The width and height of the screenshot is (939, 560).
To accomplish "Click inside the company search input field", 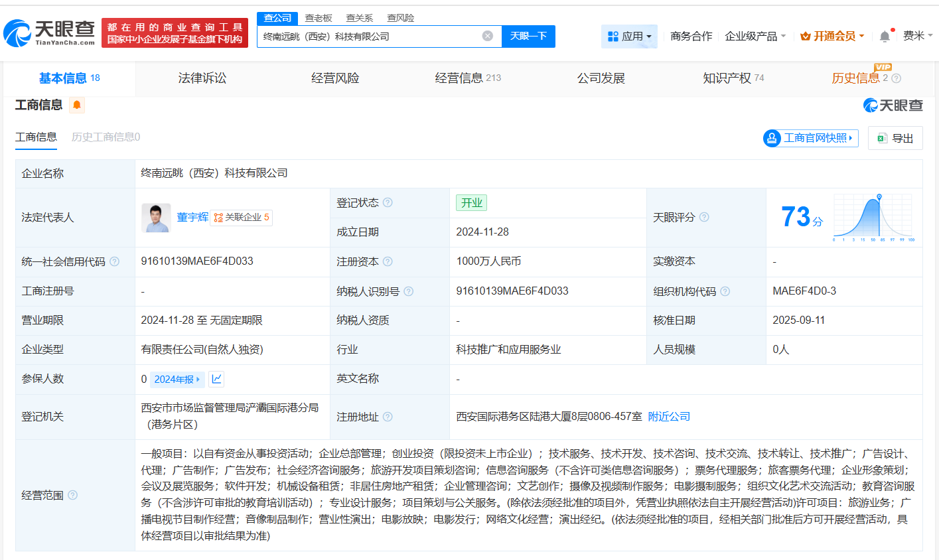I will coord(372,36).
